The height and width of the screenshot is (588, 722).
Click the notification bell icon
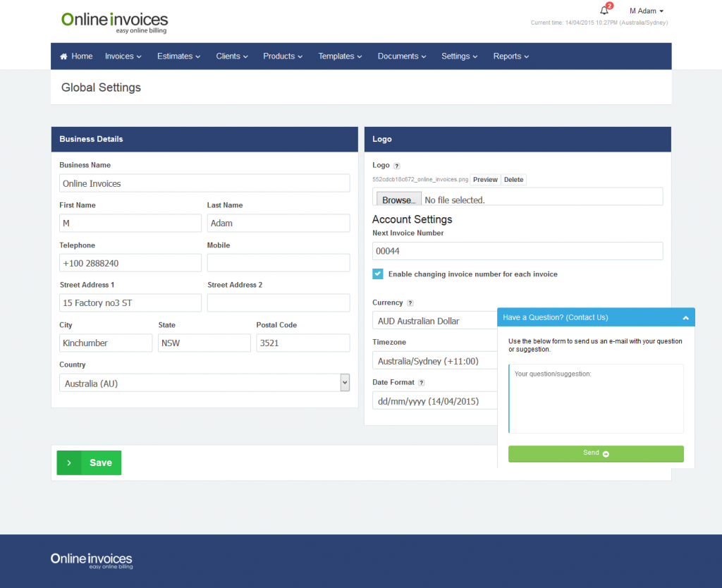(x=604, y=11)
